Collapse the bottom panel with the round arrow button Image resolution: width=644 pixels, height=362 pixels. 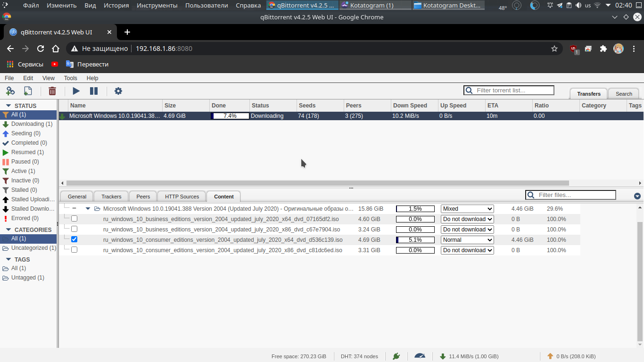click(x=637, y=196)
